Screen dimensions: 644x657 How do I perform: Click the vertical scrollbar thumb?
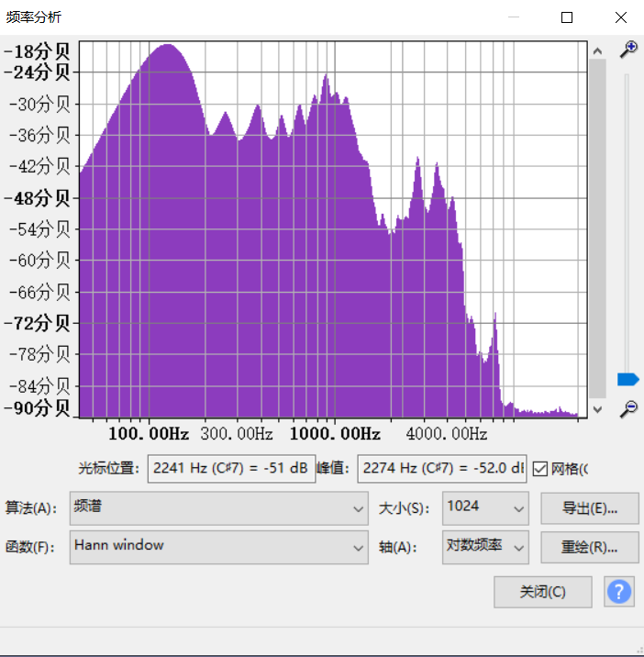597,228
